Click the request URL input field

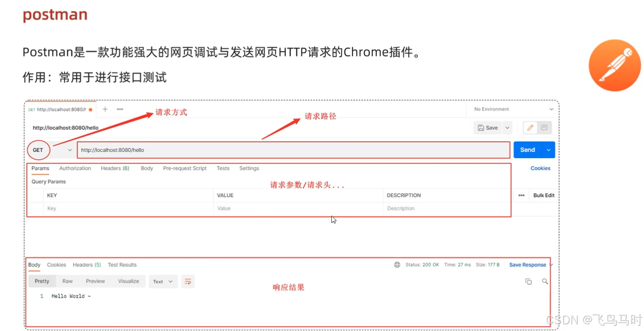[293, 150]
